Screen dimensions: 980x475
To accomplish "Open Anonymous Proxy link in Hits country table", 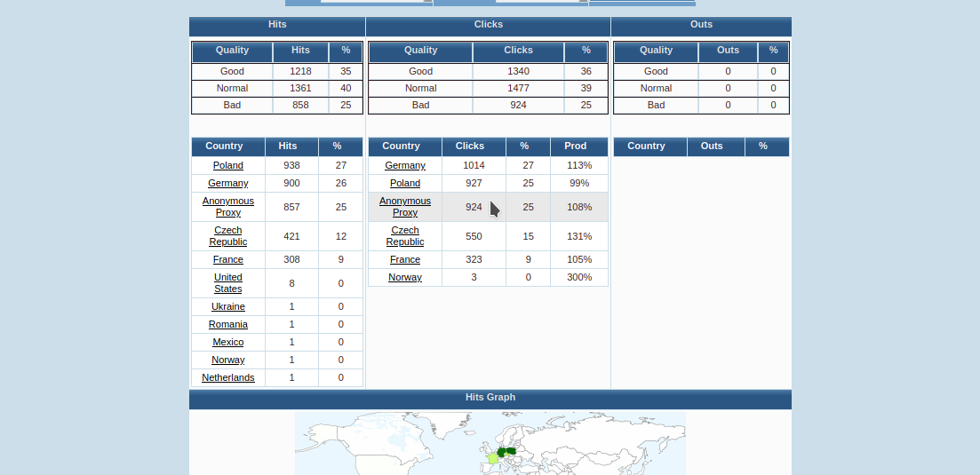I will [x=228, y=207].
